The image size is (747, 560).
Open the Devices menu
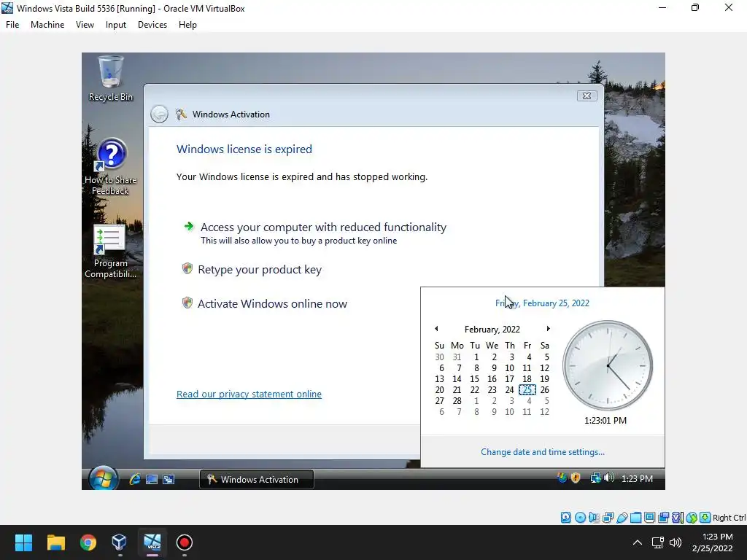click(152, 25)
